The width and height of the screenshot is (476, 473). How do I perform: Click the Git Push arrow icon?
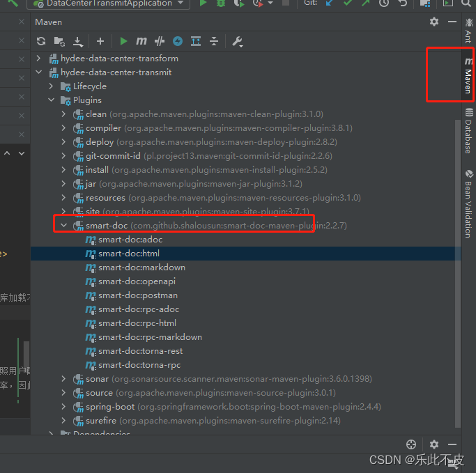[x=366, y=3]
